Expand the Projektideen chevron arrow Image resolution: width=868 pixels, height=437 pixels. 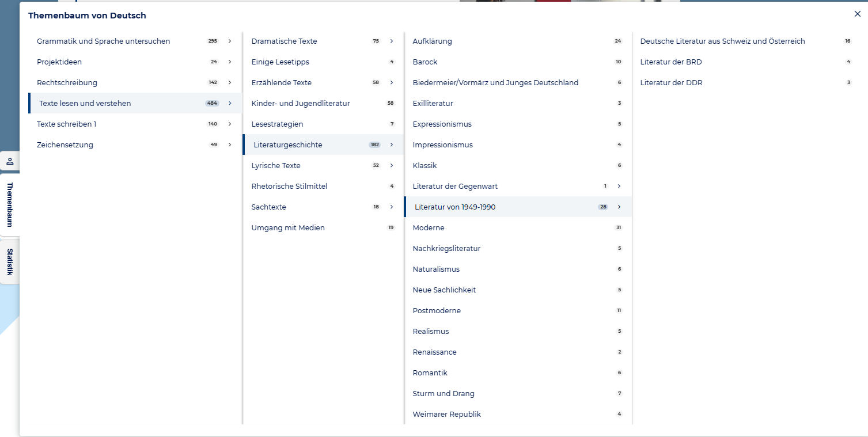pos(230,62)
